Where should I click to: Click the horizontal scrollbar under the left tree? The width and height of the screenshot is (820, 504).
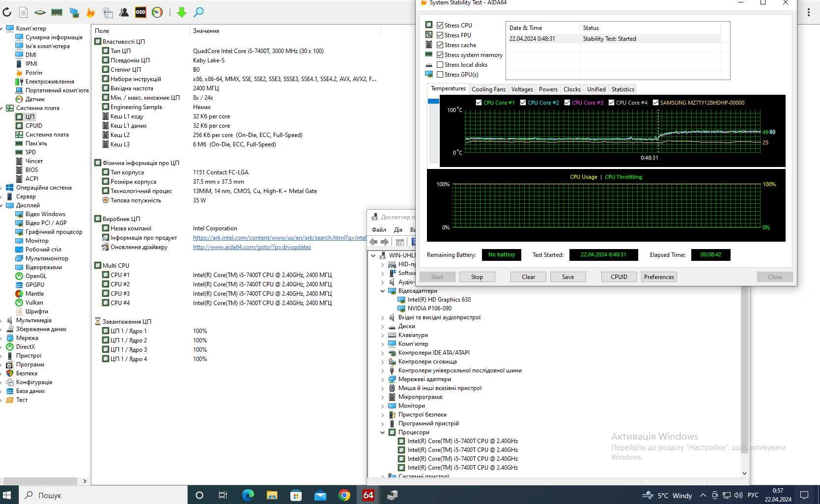click(x=40, y=481)
